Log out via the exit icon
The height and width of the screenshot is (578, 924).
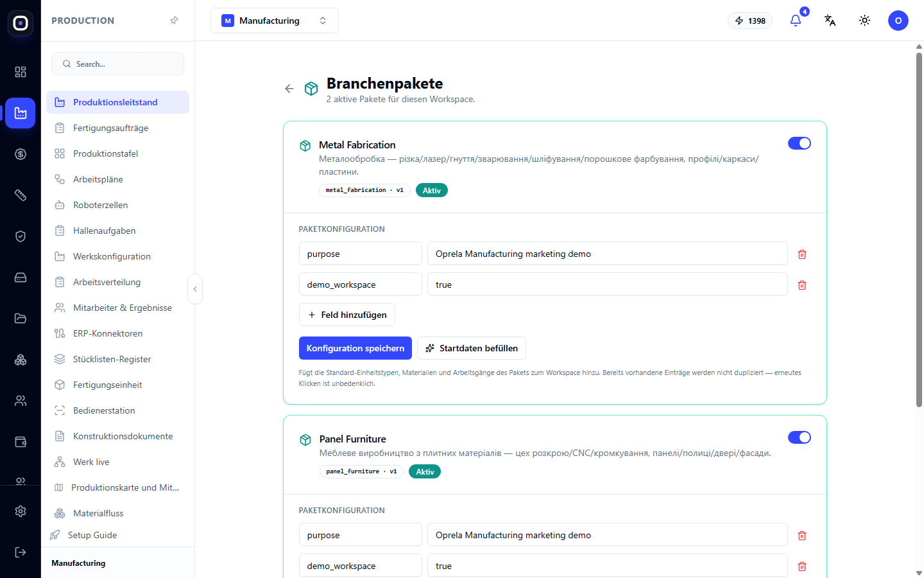point(21,552)
